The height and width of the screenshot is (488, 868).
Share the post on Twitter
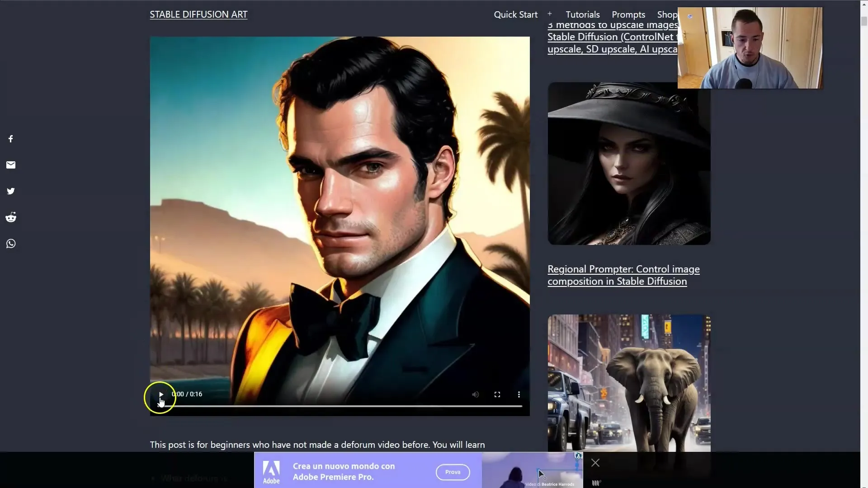(x=11, y=191)
